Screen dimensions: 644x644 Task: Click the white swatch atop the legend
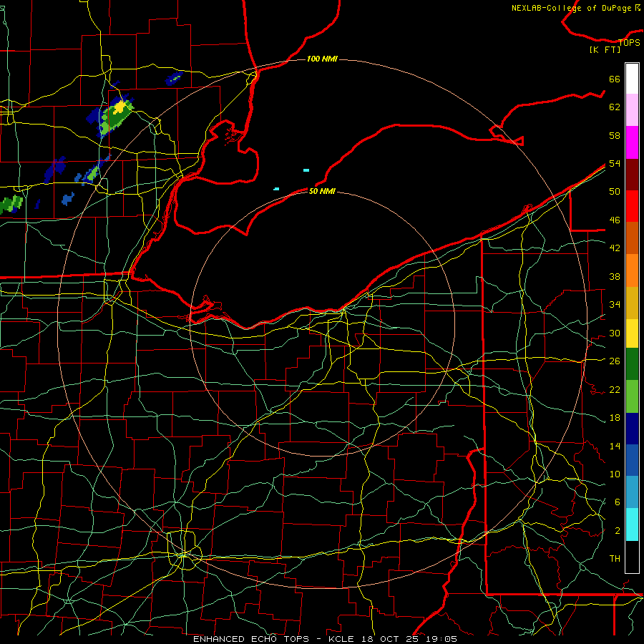[632, 79]
